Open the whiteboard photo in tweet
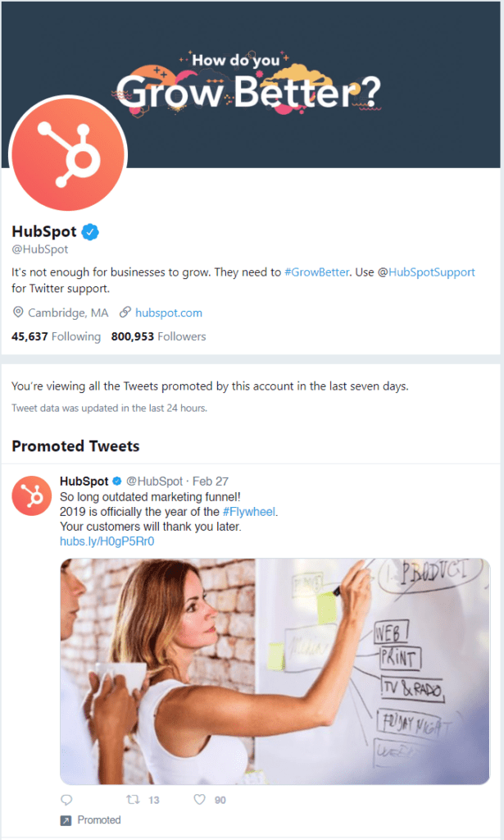This screenshot has height=840, width=504. coord(275,671)
